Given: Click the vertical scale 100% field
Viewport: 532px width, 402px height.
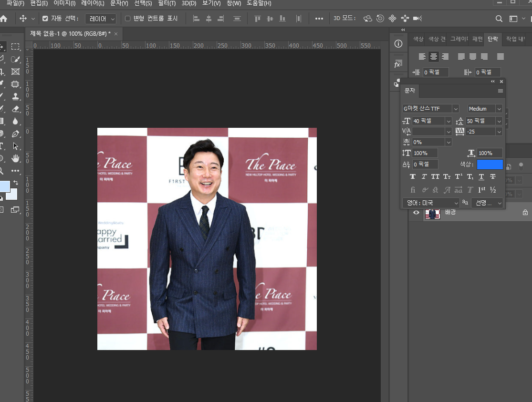Looking at the screenshot, I should pyautogui.click(x=425, y=153).
